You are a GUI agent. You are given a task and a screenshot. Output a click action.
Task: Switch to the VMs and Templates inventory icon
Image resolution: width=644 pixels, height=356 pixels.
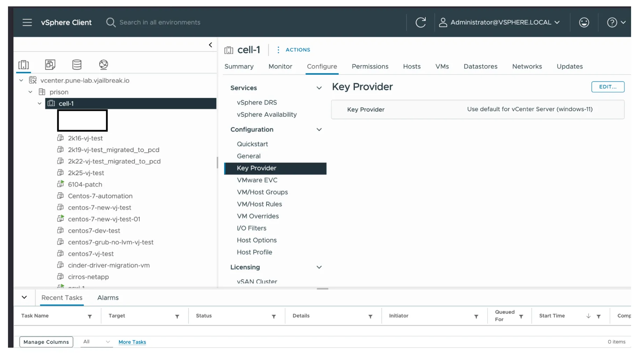point(50,65)
